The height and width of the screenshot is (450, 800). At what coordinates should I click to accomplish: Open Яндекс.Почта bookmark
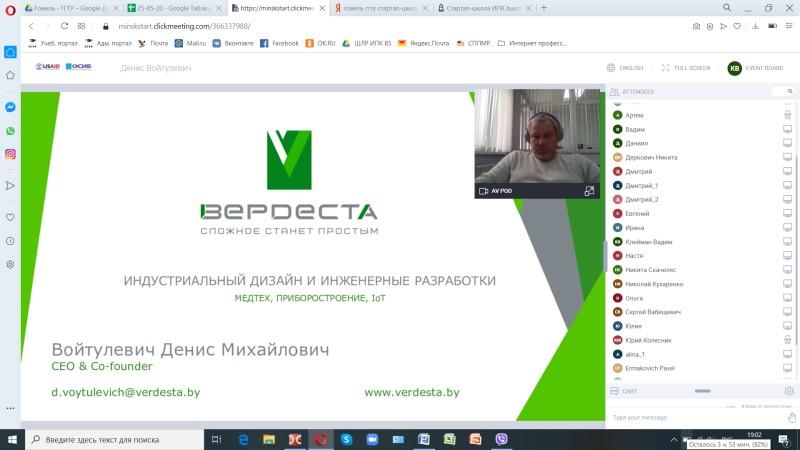point(423,43)
